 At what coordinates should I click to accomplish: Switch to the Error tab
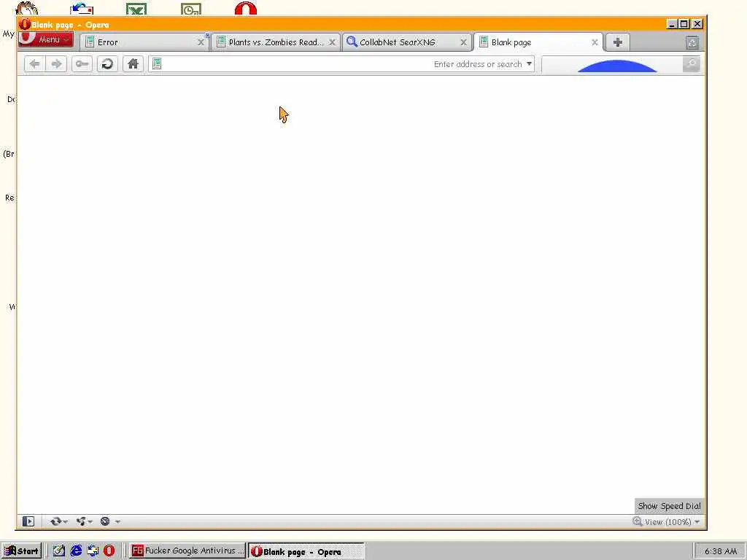[x=144, y=42]
